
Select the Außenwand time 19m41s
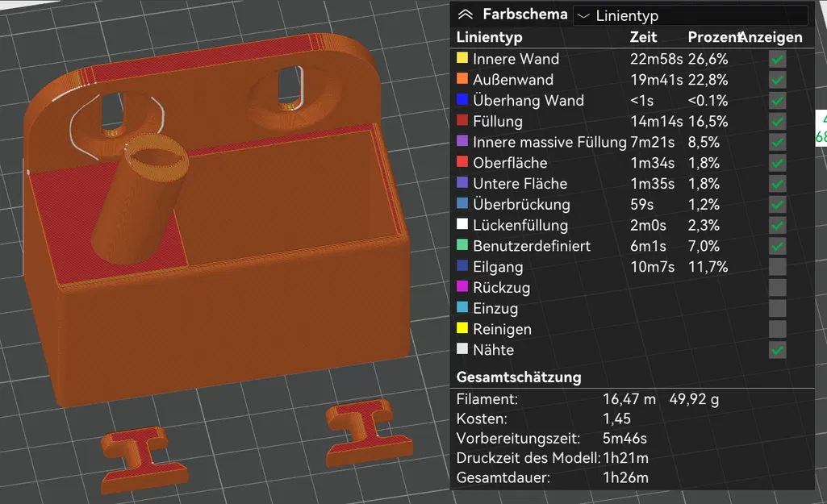656,80
